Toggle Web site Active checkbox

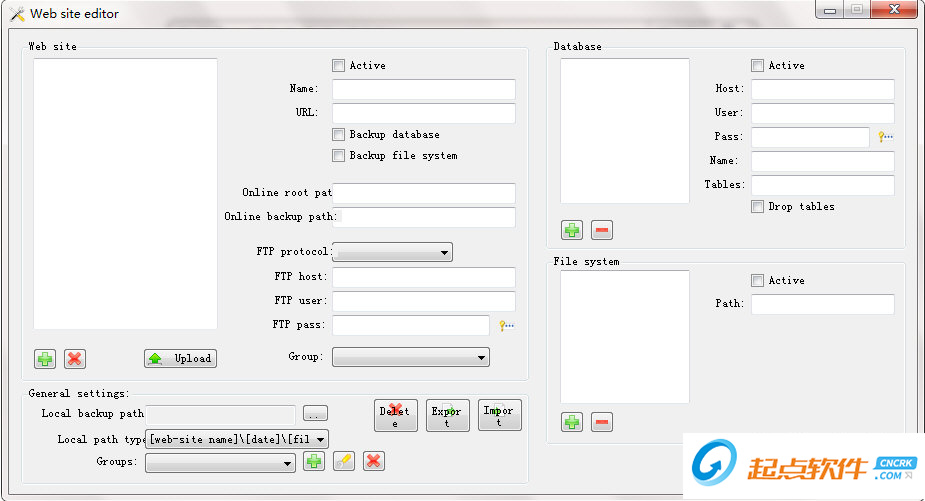tap(338, 66)
